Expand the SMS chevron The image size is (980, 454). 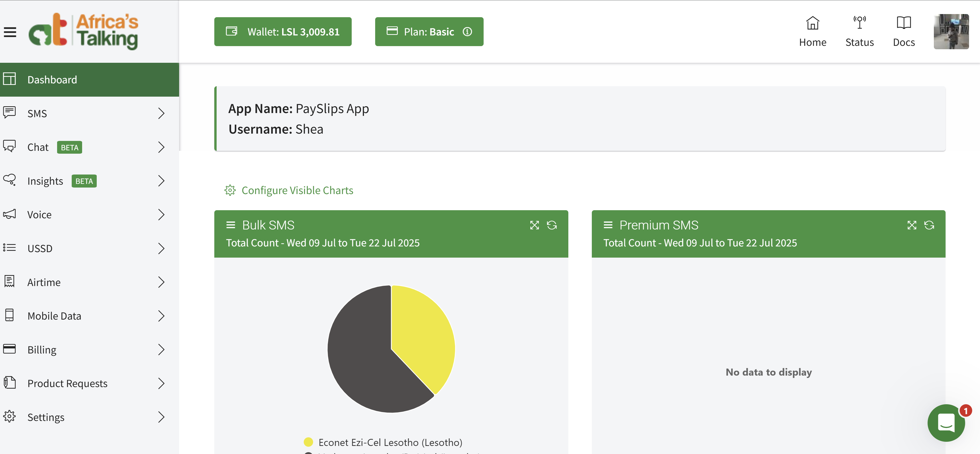click(161, 113)
